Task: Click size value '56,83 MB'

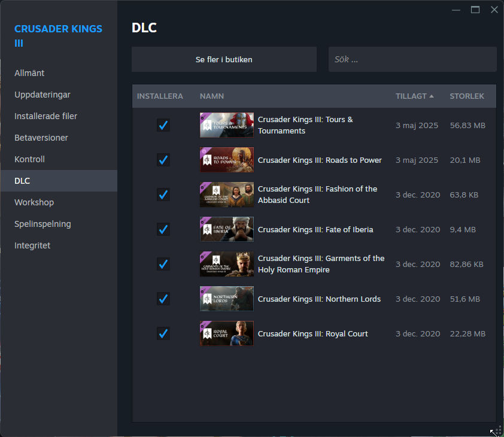Action: coord(467,125)
